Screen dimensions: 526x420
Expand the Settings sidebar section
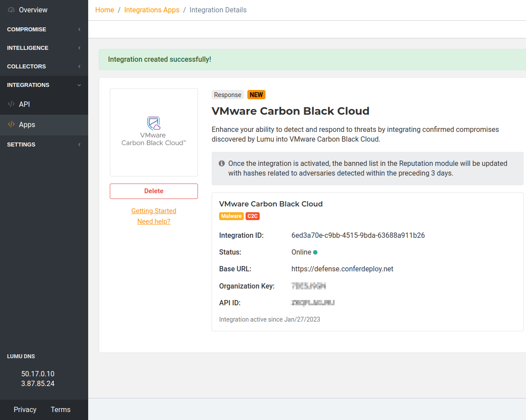point(44,145)
